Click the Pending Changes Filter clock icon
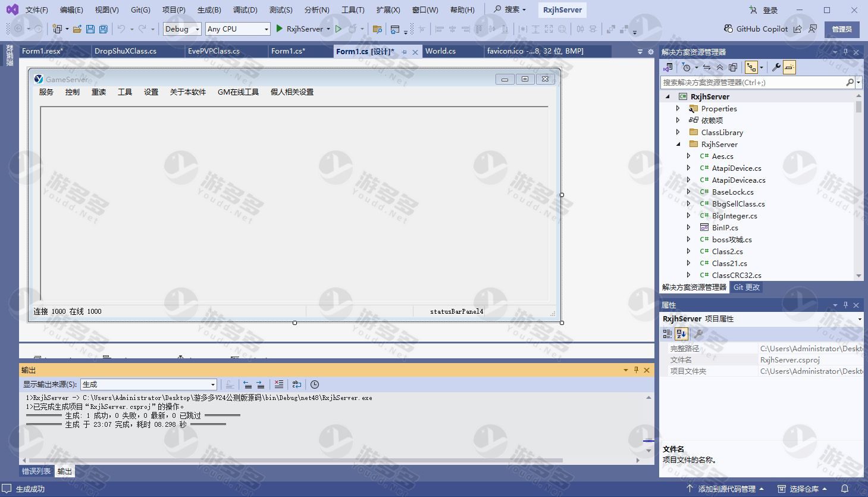This screenshot has height=497, width=868. click(687, 67)
